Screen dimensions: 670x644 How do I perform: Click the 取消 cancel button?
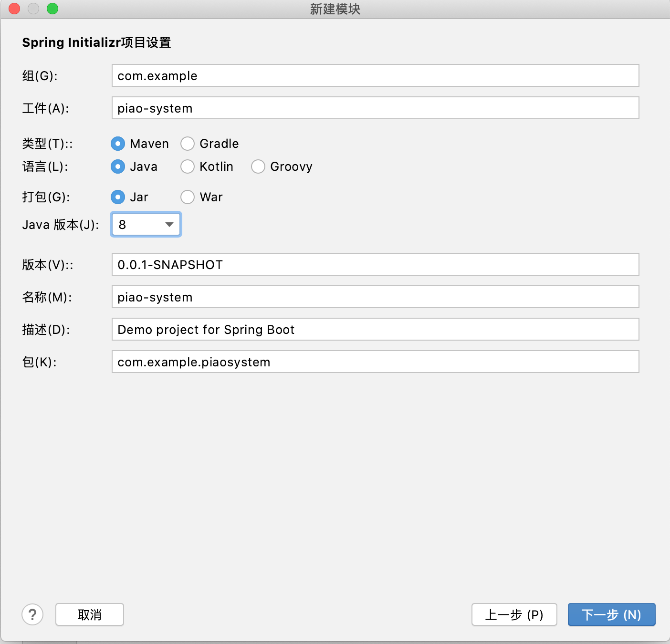90,614
